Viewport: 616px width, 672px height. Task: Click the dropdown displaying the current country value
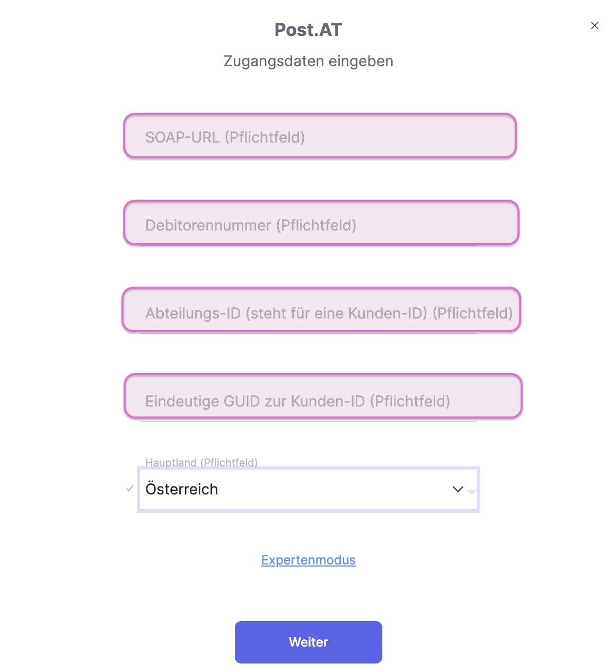[x=309, y=489]
